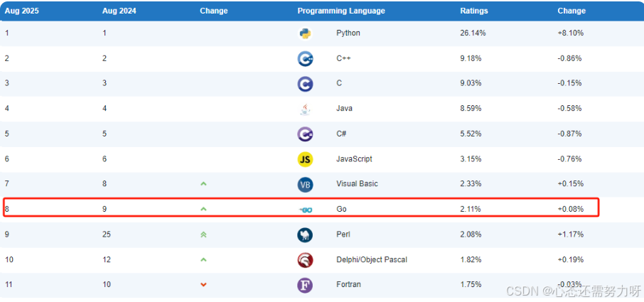Select the JavaScript language name
Viewport: 644px width, 302px height.
pyautogui.click(x=355, y=158)
